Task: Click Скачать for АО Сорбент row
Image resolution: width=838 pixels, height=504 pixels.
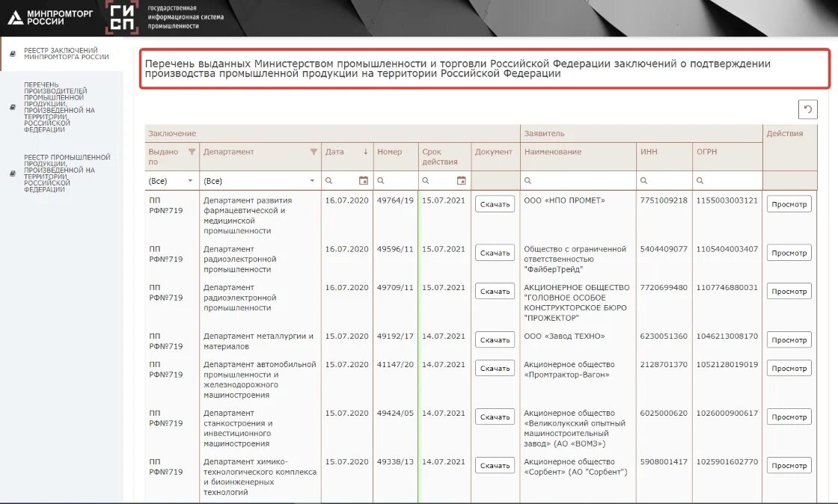Action: pos(495,465)
